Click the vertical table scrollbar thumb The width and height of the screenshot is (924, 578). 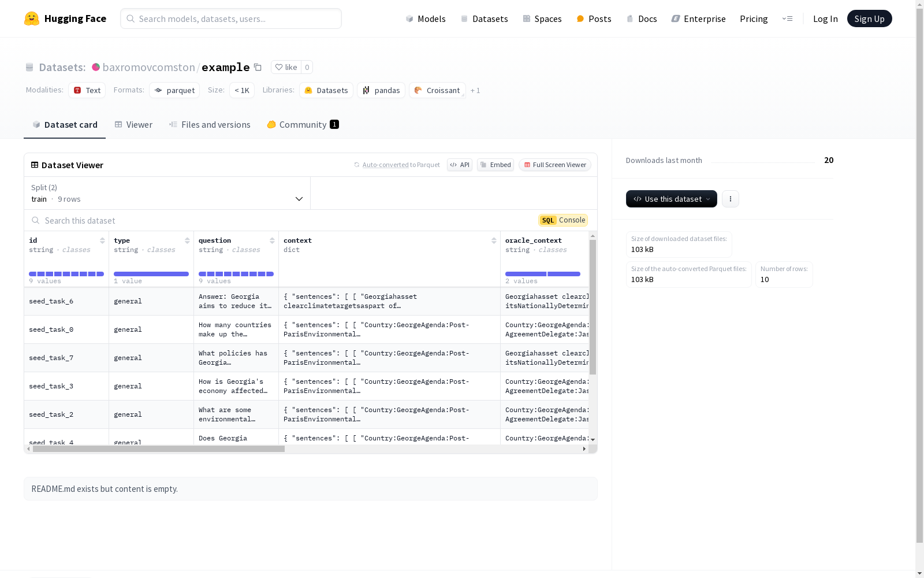593,307
